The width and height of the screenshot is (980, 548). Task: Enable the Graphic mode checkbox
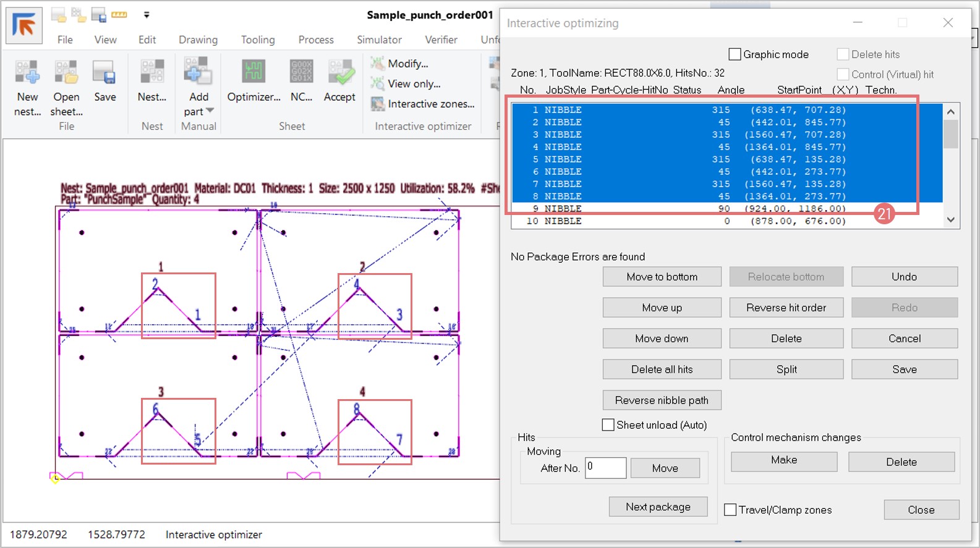pyautogui.click(x=735, y=54)
